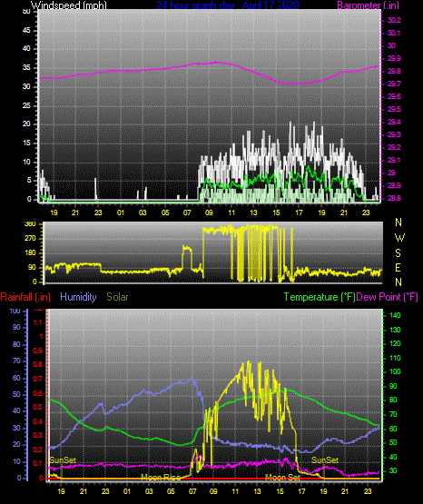Viewport: 423px width, 504px height.
Task: Click '45' on the windspeed scale
Action: point(26,30)
